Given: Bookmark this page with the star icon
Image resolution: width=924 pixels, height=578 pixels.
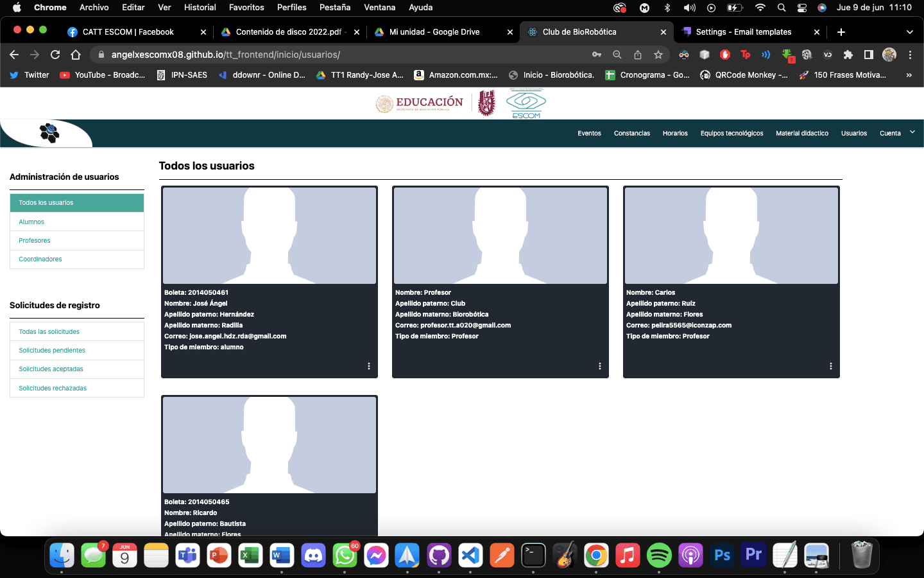Looking at the screenshot, I should [x=658, y=55].
